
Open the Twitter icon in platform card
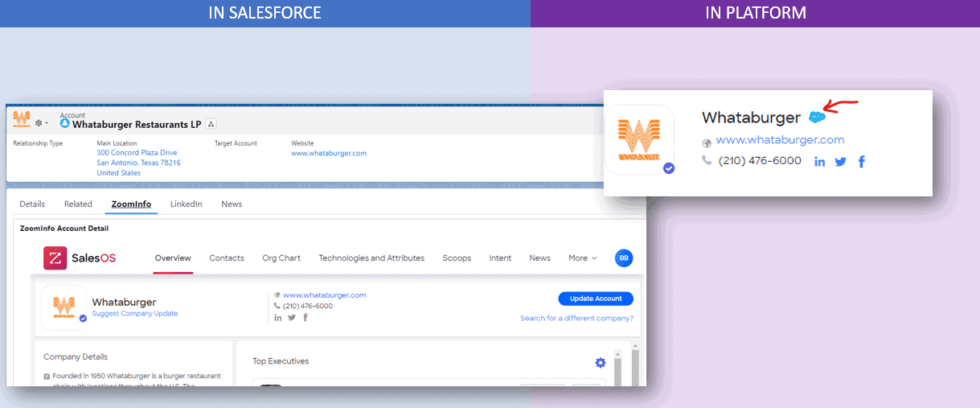pyautogui.click(x=840, y=162)
